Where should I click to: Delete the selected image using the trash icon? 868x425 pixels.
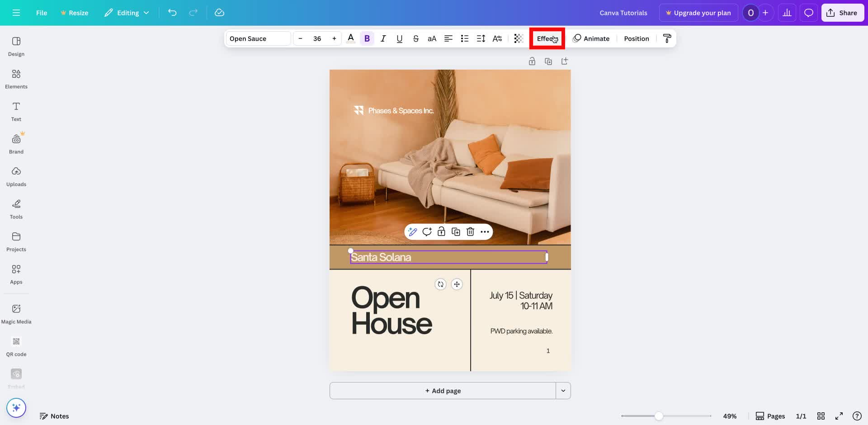(470, 231)
